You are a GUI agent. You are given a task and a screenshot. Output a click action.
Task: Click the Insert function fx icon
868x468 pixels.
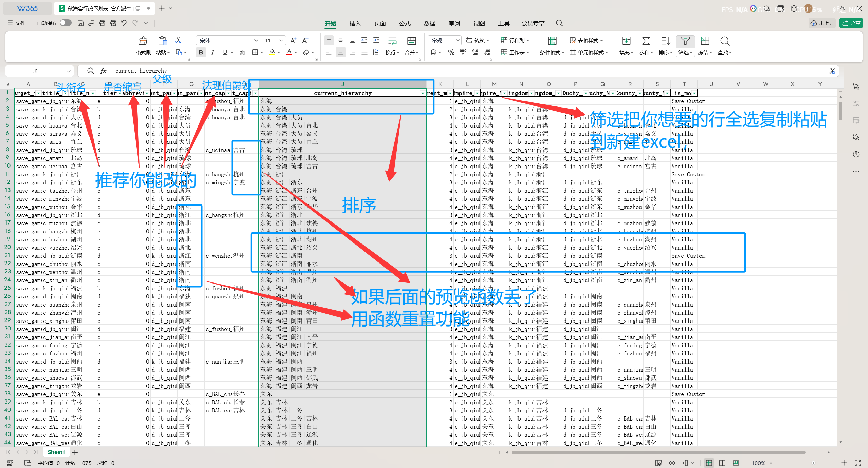(x=103, y=71)
